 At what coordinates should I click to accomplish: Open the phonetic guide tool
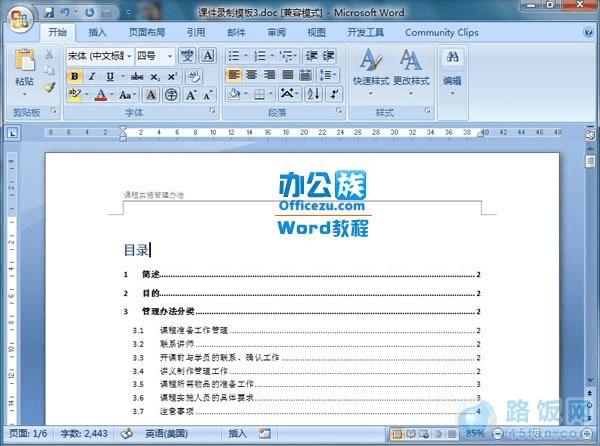tap(187, 56)
